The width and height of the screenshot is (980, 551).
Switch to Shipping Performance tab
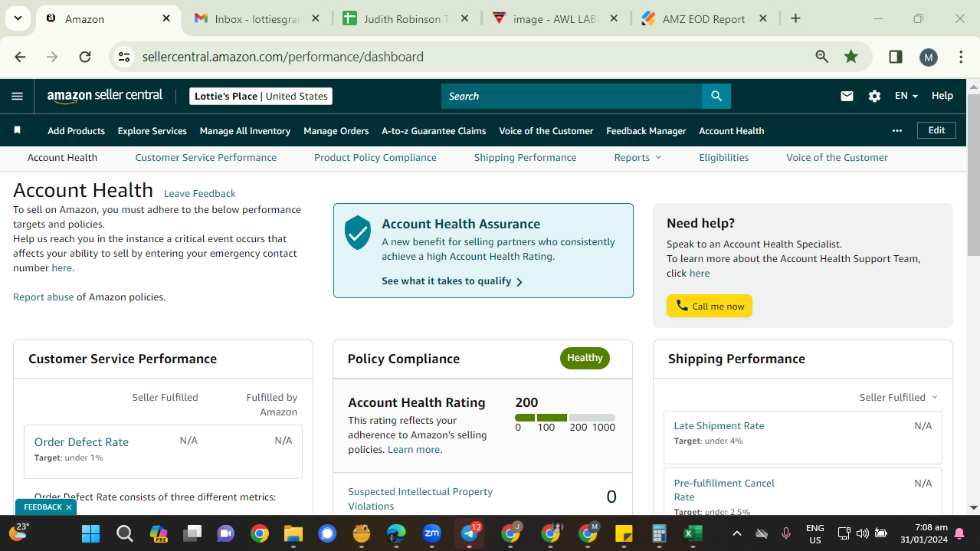coord(525,157)
